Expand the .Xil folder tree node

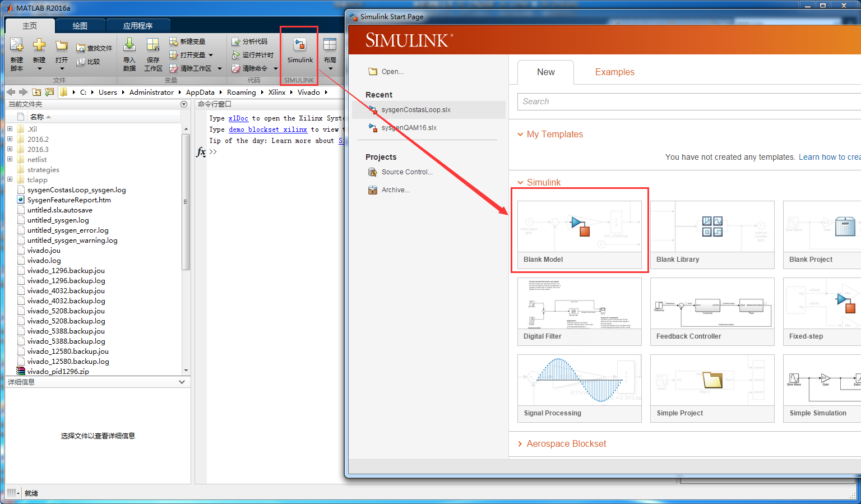pos(10,129)
